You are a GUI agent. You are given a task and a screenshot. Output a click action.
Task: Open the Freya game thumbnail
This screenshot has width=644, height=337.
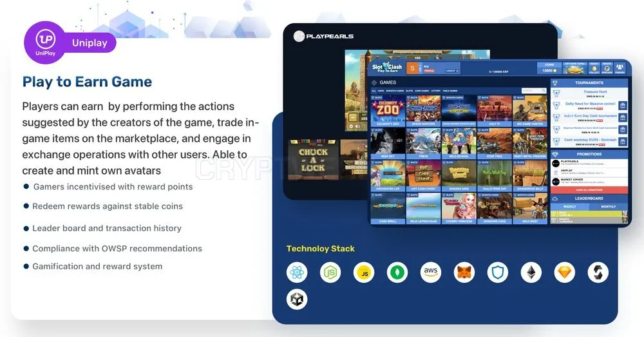pos(424,143)
